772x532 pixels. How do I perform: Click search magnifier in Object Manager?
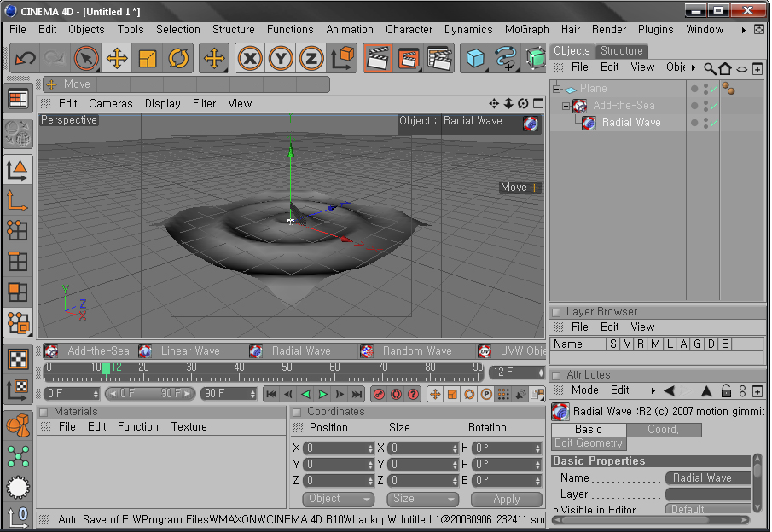coord(710,68)
